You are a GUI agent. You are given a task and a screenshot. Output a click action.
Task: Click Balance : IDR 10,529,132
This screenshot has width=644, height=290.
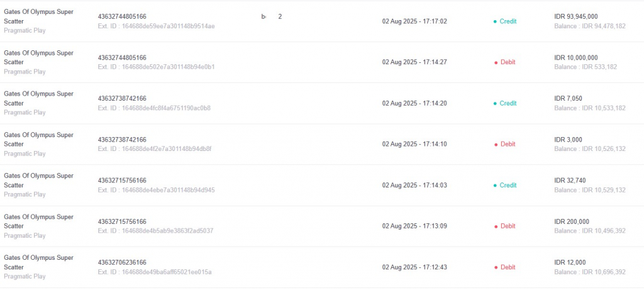(590, 190)
